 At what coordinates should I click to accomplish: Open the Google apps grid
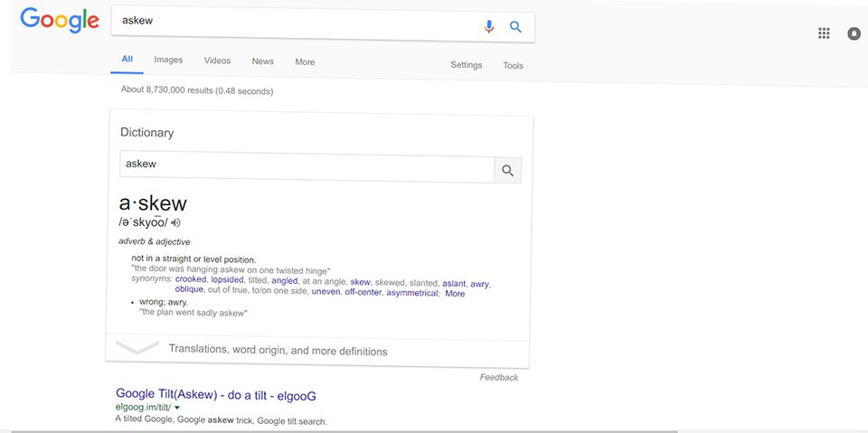click(x=824, y=33)
